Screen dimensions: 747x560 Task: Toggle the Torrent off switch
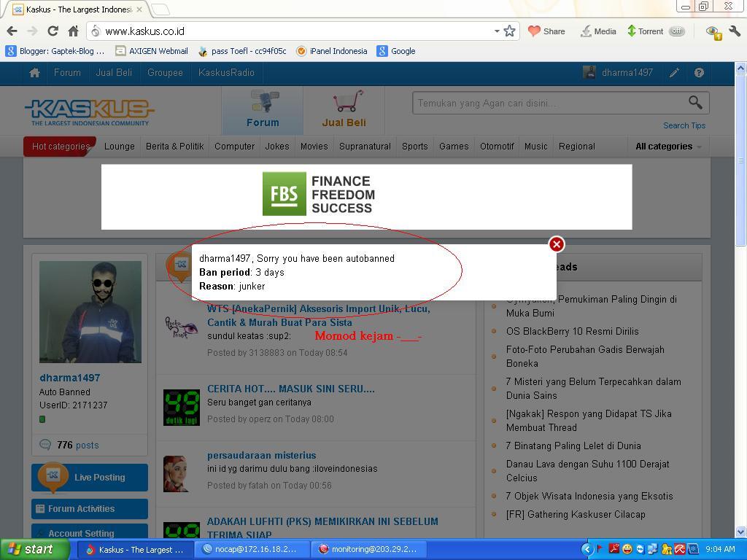pyautogui.click(x=676, y=31)
